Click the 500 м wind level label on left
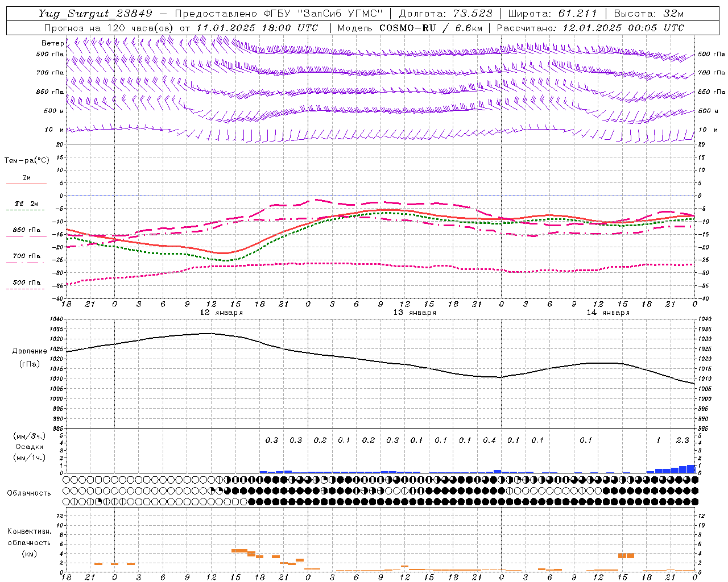This screenshot has height=582, width=728. coord(54,111)
